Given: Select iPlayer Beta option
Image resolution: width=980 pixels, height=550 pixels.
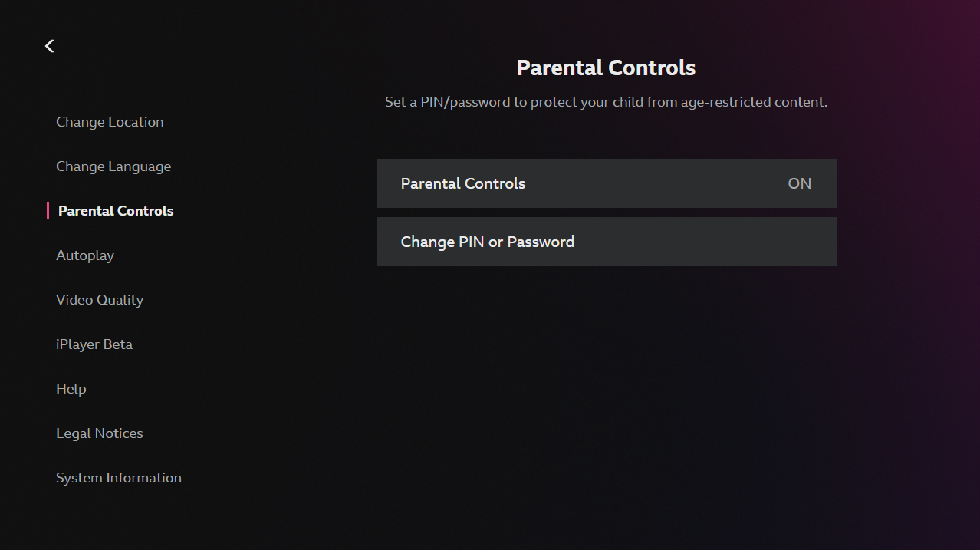Looking at the screenshot, I should coord(94,344).
